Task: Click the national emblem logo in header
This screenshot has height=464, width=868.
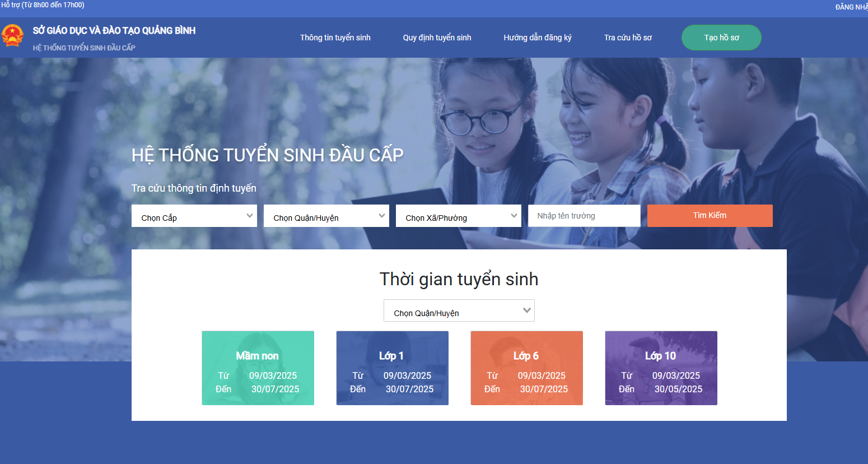Action: click(12, 35)
